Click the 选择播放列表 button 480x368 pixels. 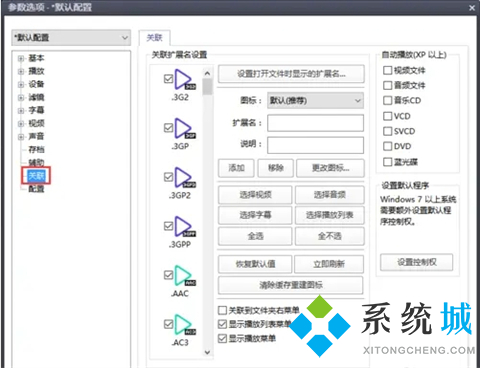tap(330, 215)
